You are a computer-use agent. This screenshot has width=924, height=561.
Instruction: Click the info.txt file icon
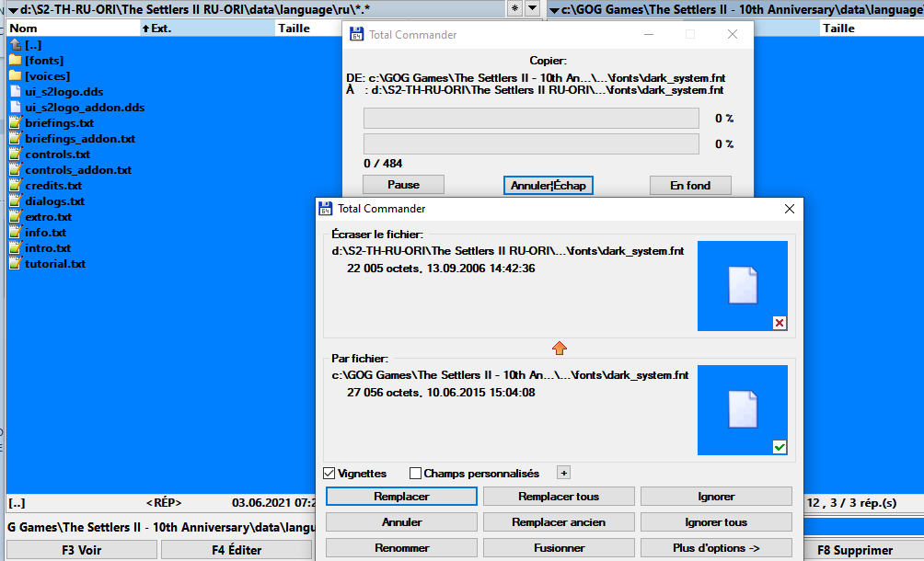16,232
